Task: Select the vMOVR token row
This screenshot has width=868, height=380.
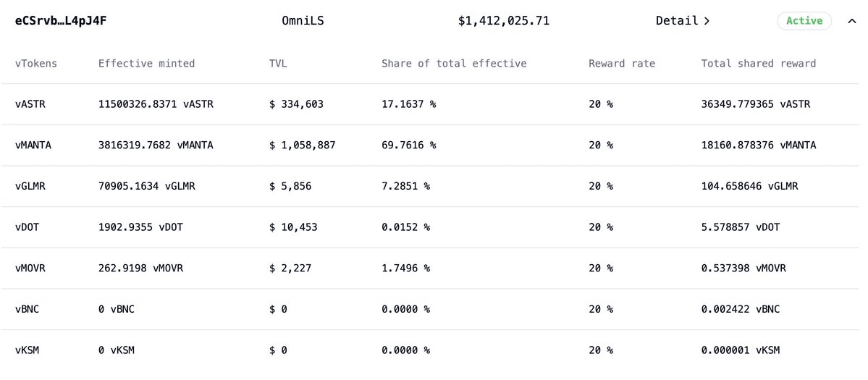Action: coord(30,269)
